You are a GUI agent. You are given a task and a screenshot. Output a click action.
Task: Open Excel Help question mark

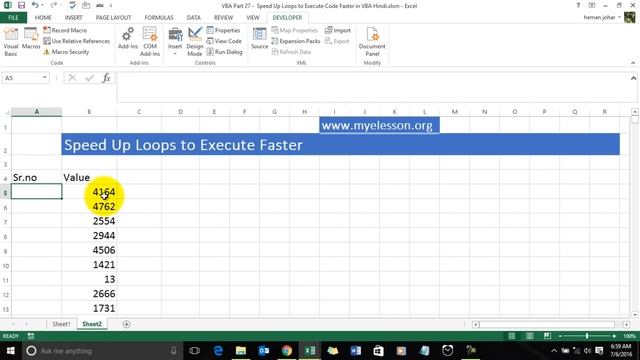click(578, 6)
